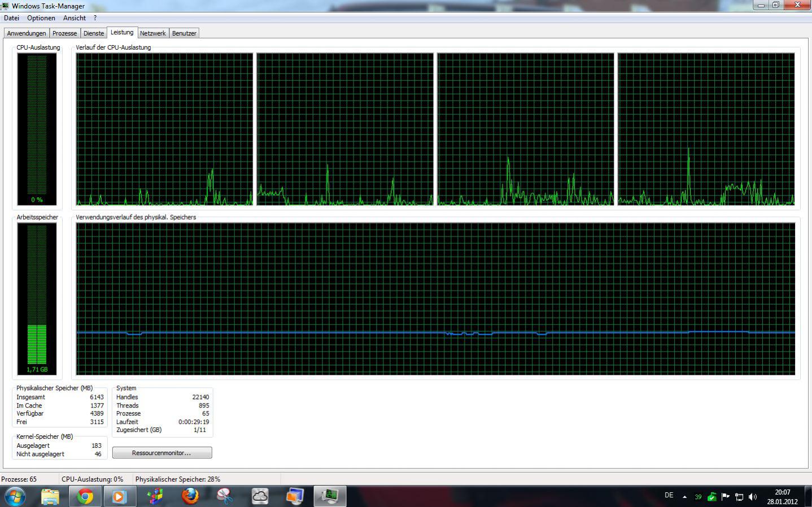Open the cloud app icon in taskbar

(260, 496)
